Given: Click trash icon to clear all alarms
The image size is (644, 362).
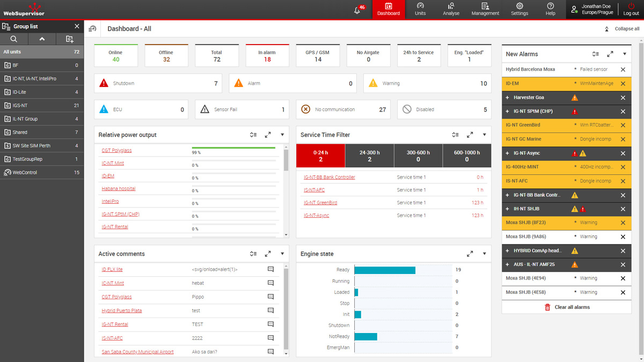Looking at the screenshot, I should [547, 307].
